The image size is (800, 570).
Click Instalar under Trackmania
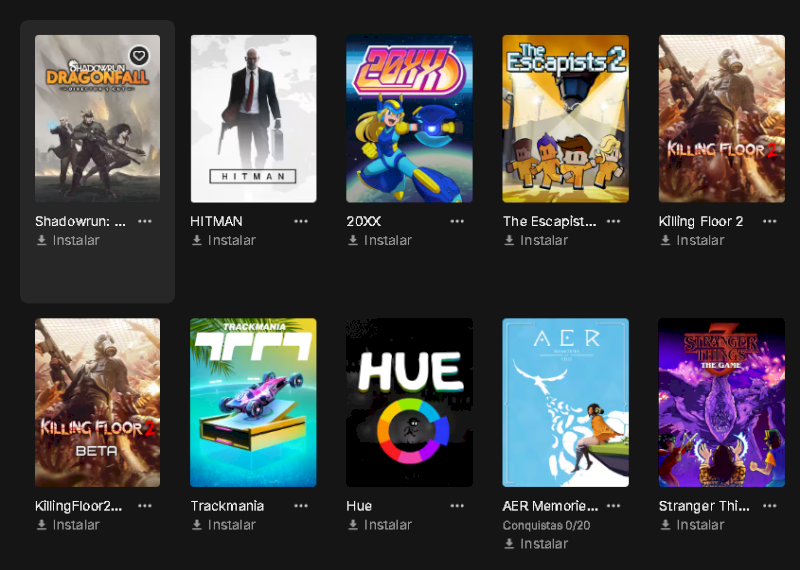coord(223,525)
